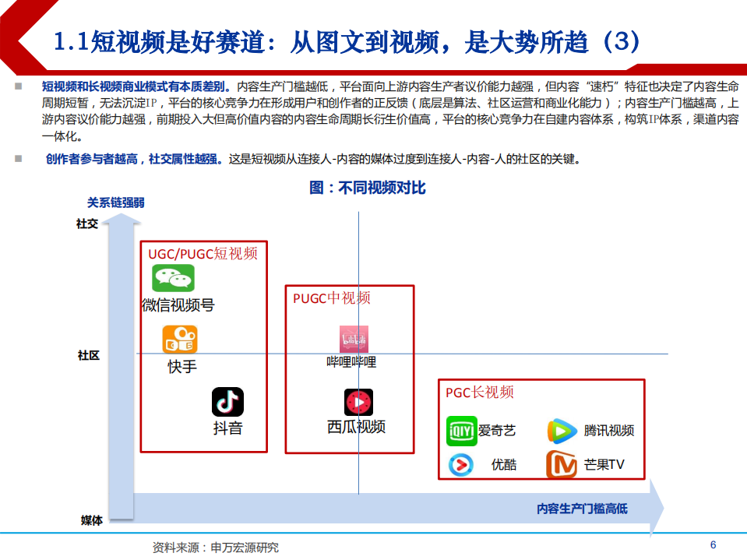Click the UGC/PUGC短视频 box label
The height and width of the screenshot is (560, 747).
[205, 252]
